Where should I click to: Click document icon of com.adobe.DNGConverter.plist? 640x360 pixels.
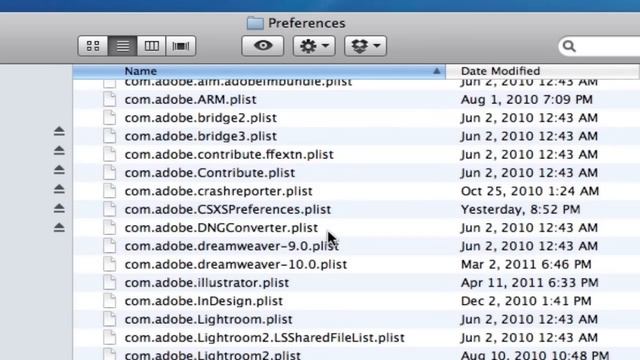(109, 227)
